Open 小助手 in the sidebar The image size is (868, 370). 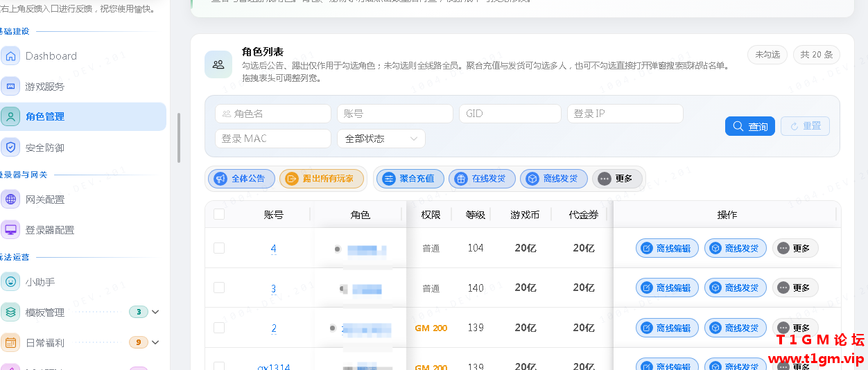[82, 282]
